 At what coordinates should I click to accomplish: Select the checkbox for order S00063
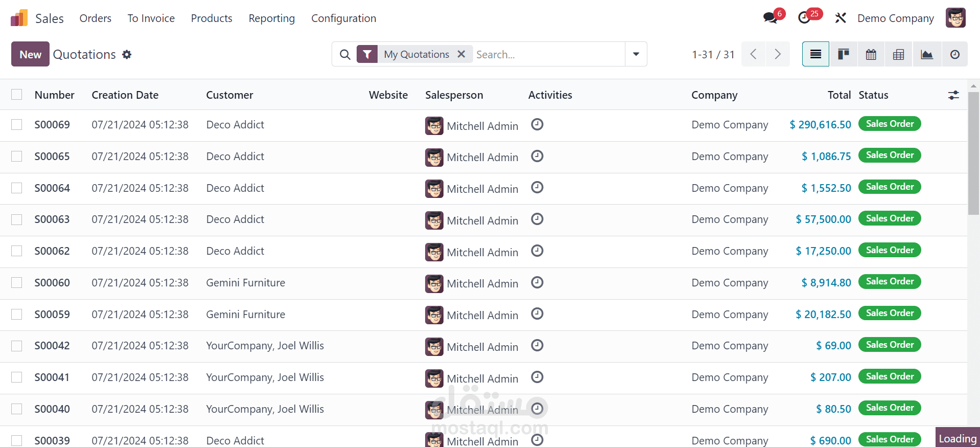(17, 219)
